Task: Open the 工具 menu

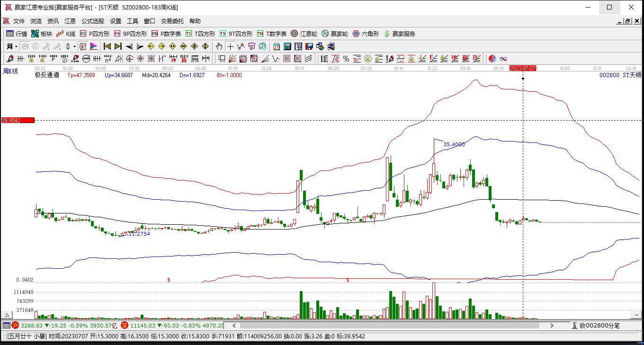Action: point(133,21)
